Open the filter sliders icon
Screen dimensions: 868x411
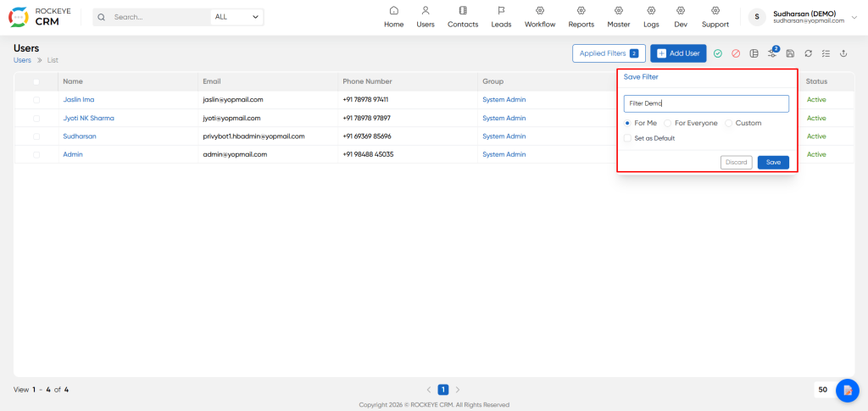click(x=771, y=53)
